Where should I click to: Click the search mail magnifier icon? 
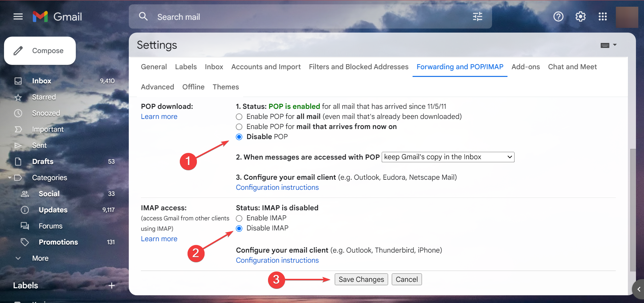click(x=143, y=16)
